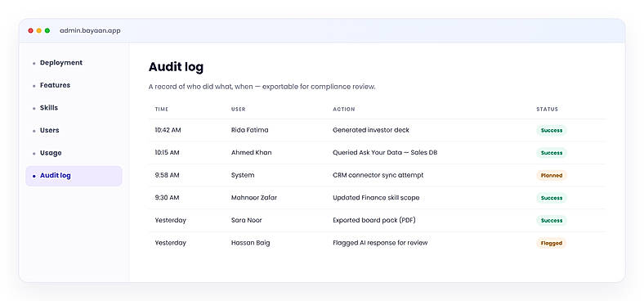The height and width of the screenshot is (301, 644).
Task: Open the Generated investor deck entry
Action: click(371, 130)
